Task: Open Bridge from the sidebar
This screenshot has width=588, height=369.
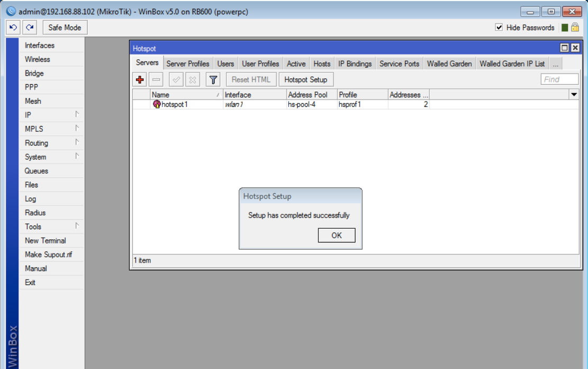Action: pos(51,73)
